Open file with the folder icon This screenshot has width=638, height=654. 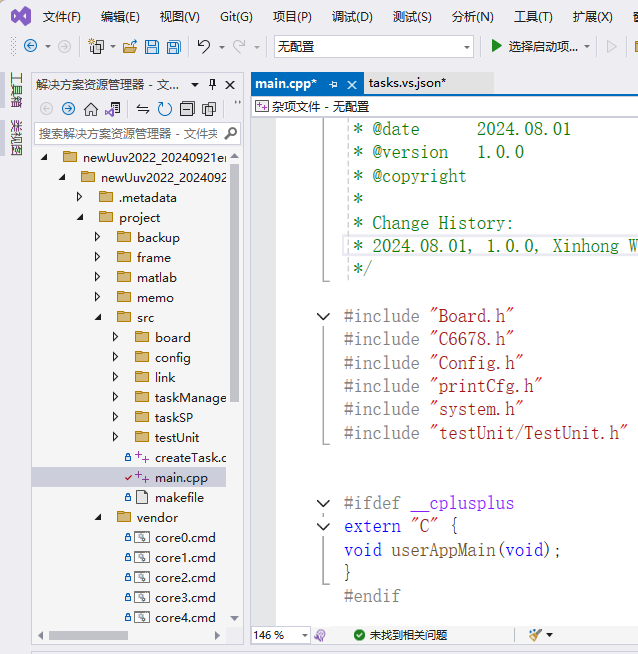click(x=130, y=47)
